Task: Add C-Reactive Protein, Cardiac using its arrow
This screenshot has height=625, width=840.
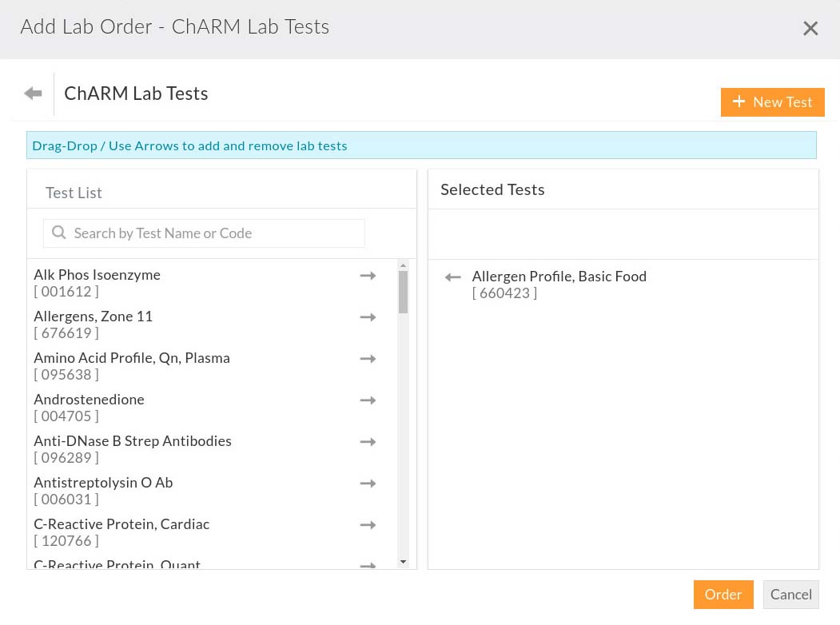Action: click(x=368, y=524)
